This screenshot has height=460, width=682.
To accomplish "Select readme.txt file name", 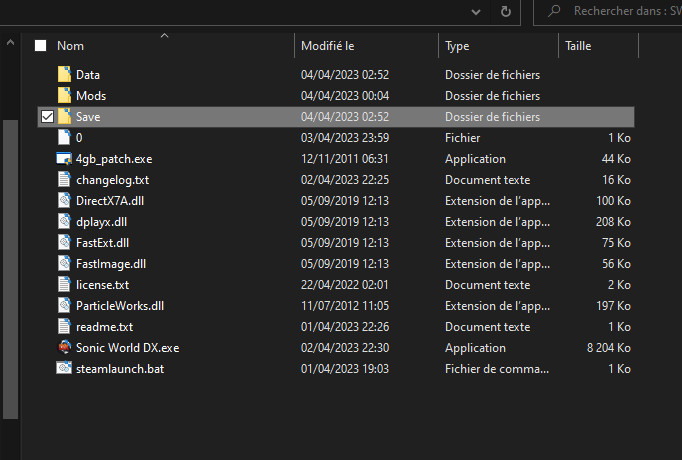I will (104, 327).
